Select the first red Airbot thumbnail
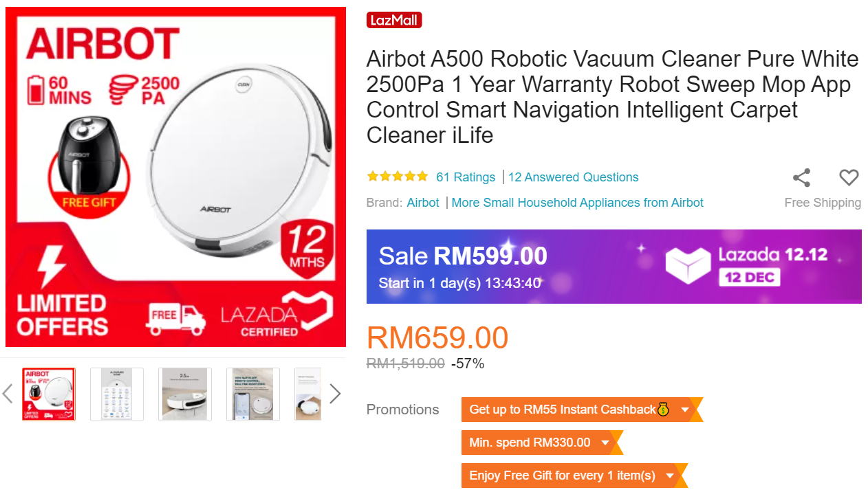The width and height of the screenshot is (868, 492). [x=48, y=394]
